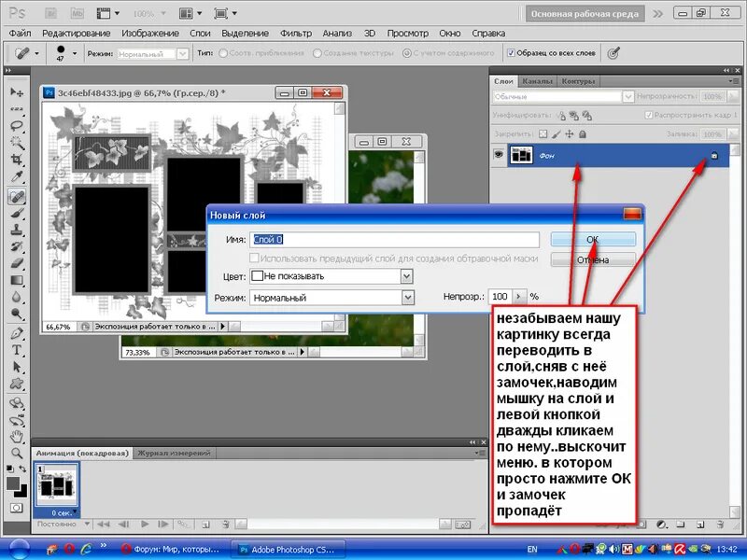
Task: Open the brush size picker dropdown
Action: coord(75,53)
